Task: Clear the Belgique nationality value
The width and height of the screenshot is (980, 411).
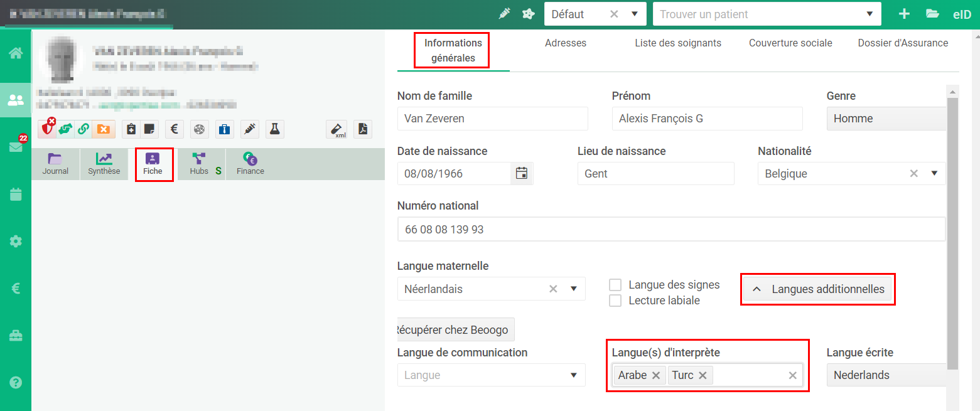Action: pyautogui.click(x=914, y=174)
